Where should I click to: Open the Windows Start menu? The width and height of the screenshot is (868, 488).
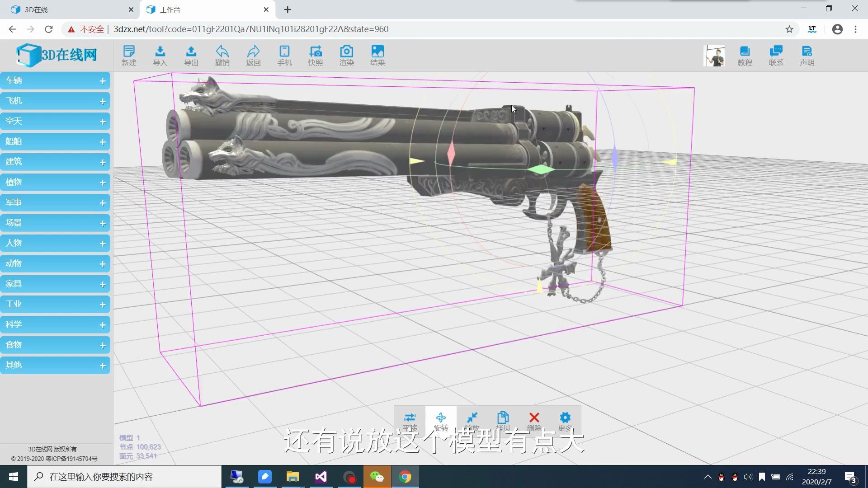tap(14, 477)
